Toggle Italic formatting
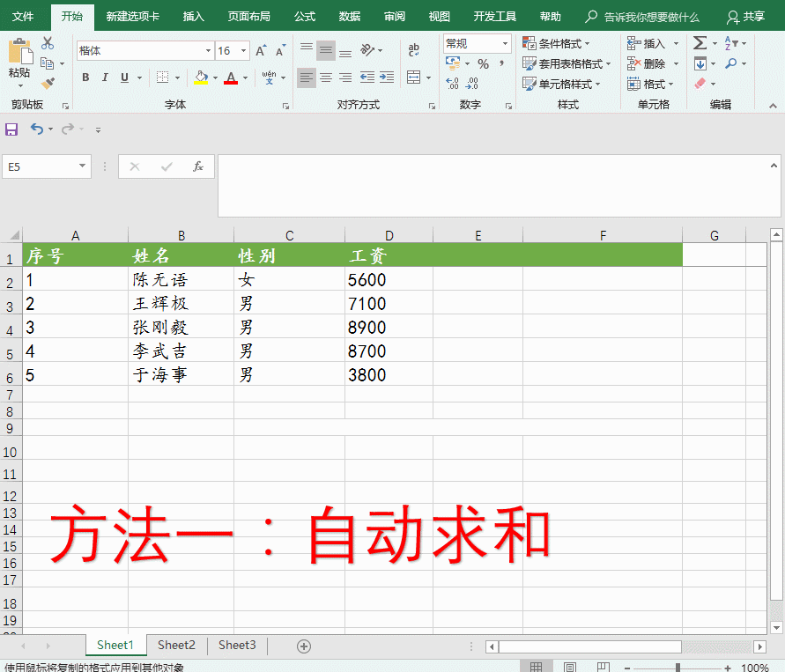785x672 pixels. click(x=105, y=78)
